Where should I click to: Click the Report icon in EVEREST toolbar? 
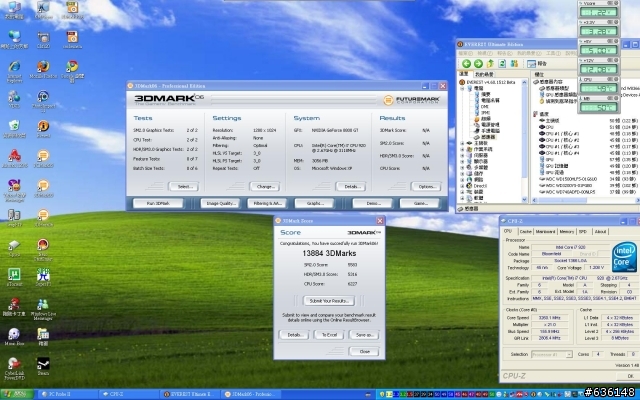(x=537, y=63)
